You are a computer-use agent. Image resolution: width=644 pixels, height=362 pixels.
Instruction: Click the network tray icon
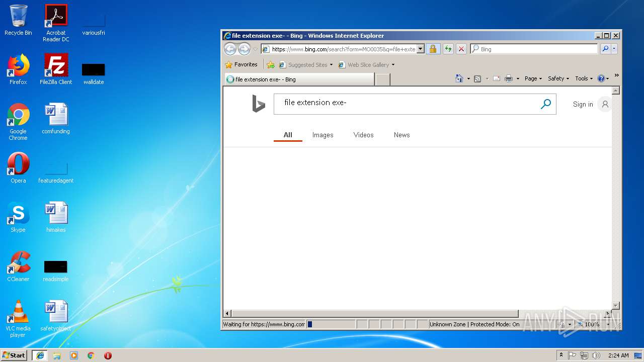(584, 355)
